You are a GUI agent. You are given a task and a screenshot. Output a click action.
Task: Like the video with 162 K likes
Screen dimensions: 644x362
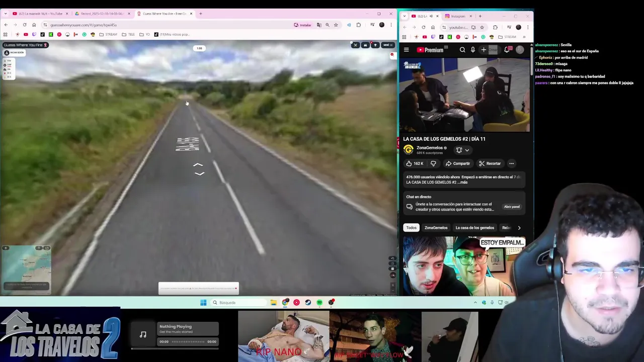point(415,163)
